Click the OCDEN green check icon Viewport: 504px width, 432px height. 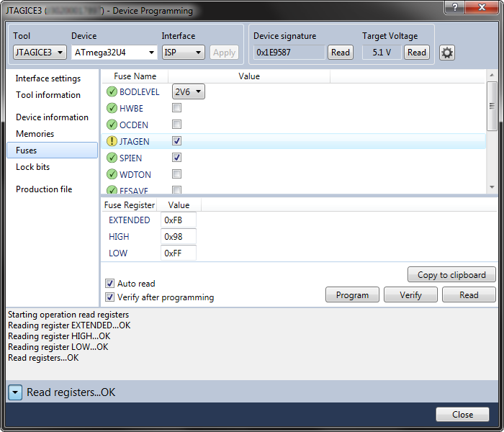[112, 125]
